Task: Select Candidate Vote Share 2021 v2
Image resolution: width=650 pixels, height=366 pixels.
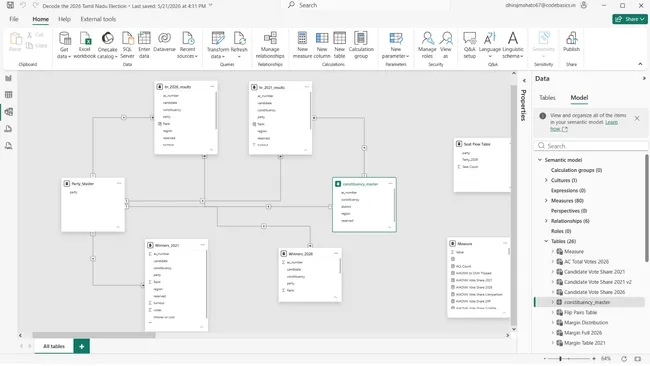Action: pos(597,282)
